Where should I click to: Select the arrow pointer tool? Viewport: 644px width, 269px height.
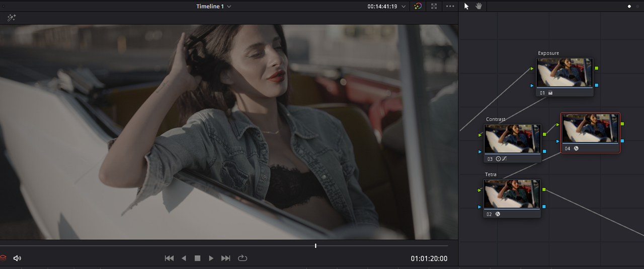coord(466,7)
